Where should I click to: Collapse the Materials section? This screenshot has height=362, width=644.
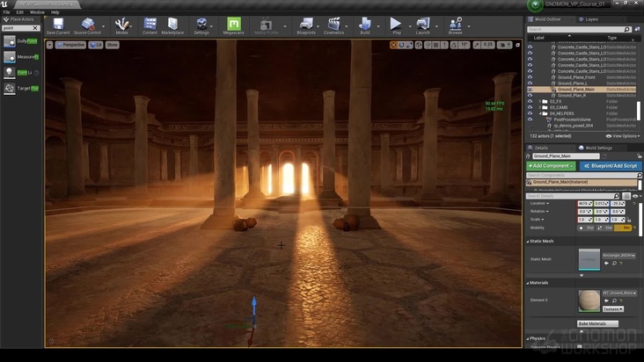click(x=528, y=283)
